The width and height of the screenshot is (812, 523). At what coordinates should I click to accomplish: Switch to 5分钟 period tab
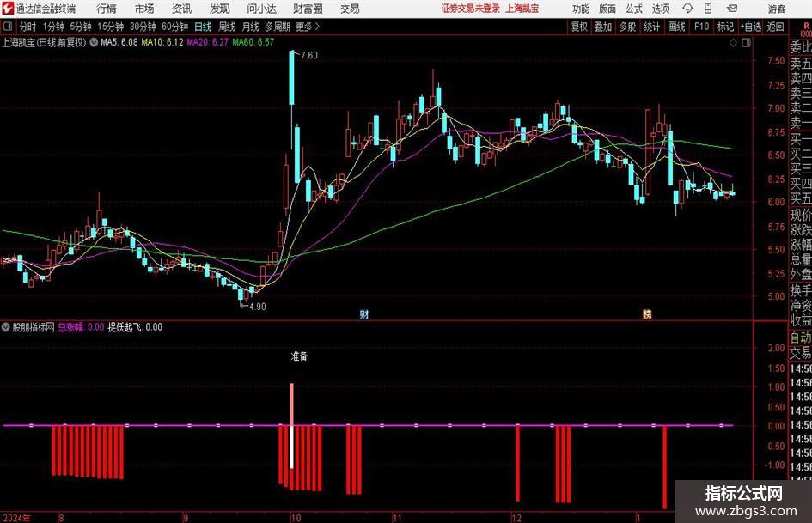point(81,27)
